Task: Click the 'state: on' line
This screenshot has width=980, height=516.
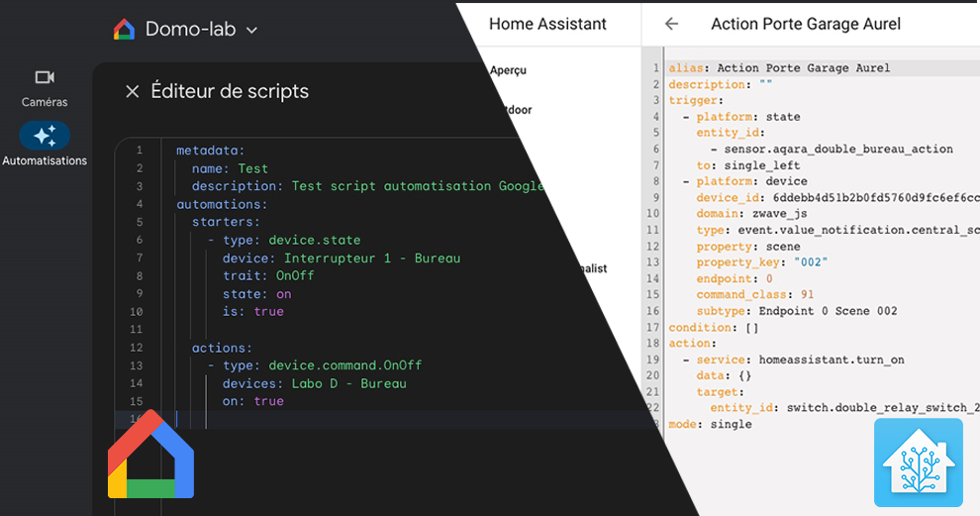Action: click(x=256, y=294)
